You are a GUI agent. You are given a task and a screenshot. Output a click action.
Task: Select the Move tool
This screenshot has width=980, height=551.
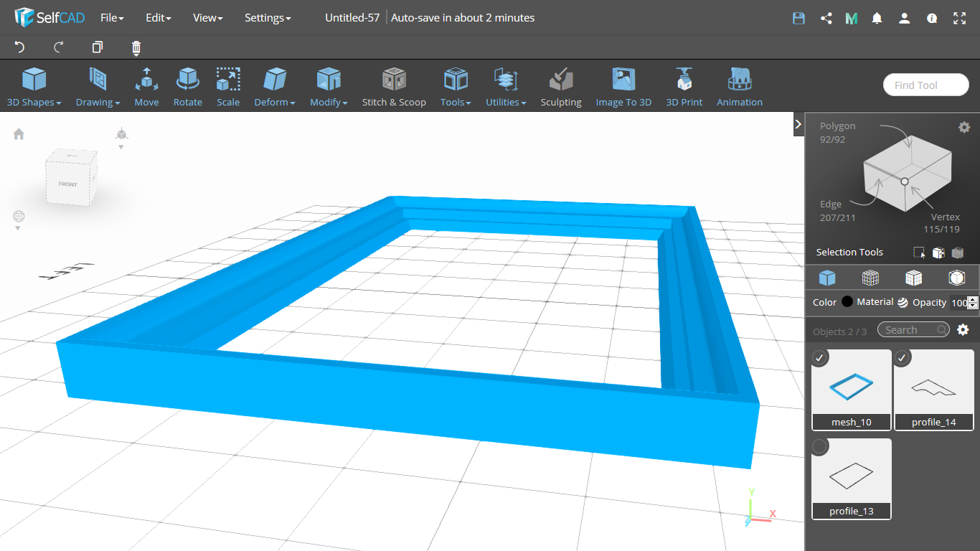[x=146, y=87]
